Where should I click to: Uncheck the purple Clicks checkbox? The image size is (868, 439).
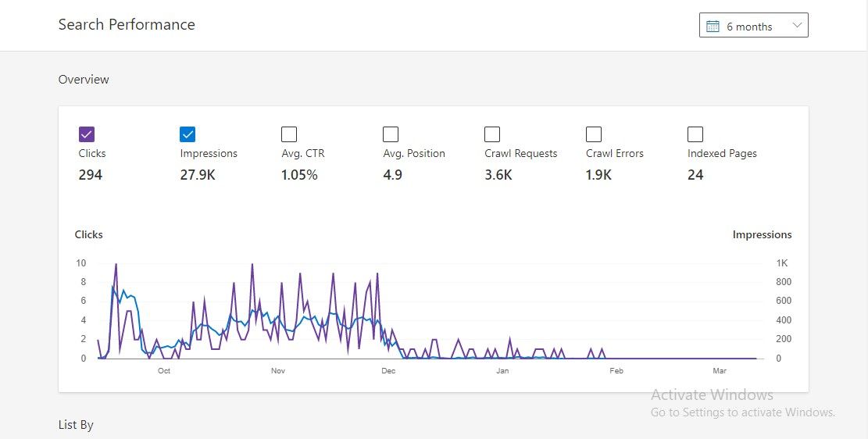(87, 134)
